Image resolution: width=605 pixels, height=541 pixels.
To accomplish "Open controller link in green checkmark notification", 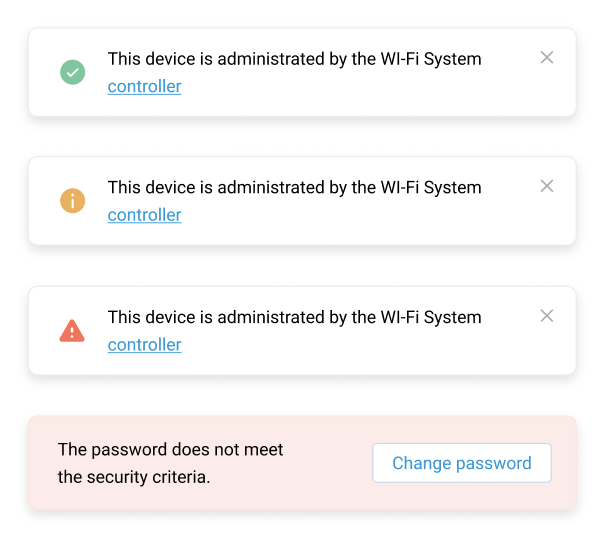I will (x=144, y=87).
